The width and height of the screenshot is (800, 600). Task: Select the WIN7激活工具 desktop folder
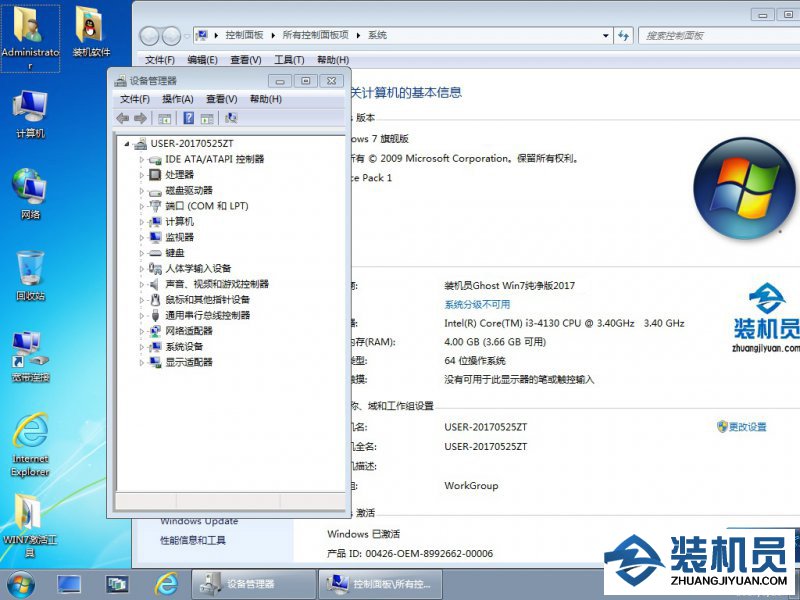(x=30, y=526)
